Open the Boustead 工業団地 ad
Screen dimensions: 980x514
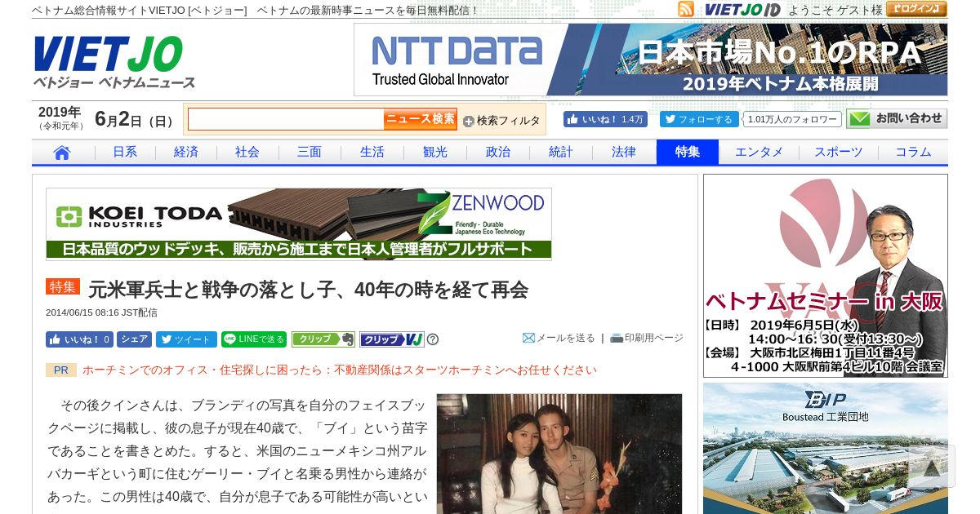826,449
